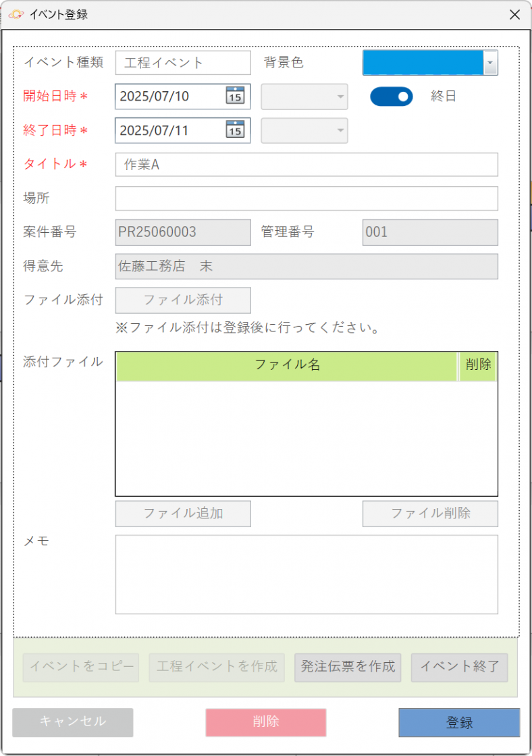
Task: Open calendar picker for start date
Action: click(234, 96)
